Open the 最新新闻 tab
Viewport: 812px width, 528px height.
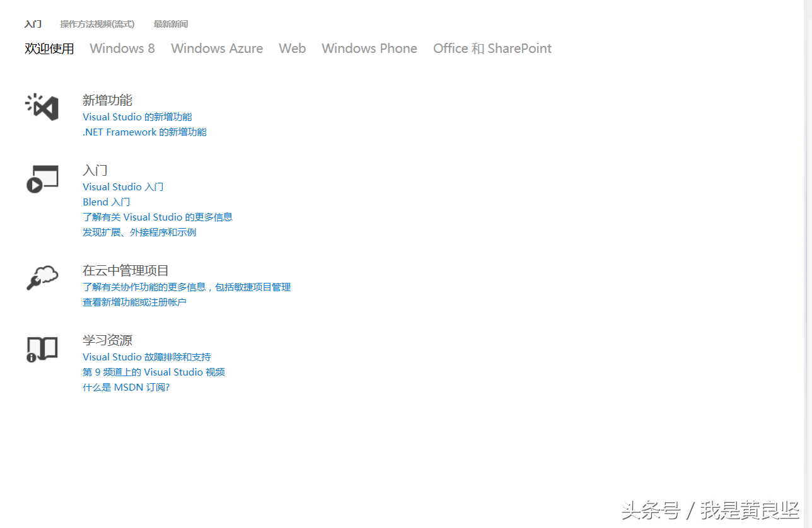click(171, 24)
